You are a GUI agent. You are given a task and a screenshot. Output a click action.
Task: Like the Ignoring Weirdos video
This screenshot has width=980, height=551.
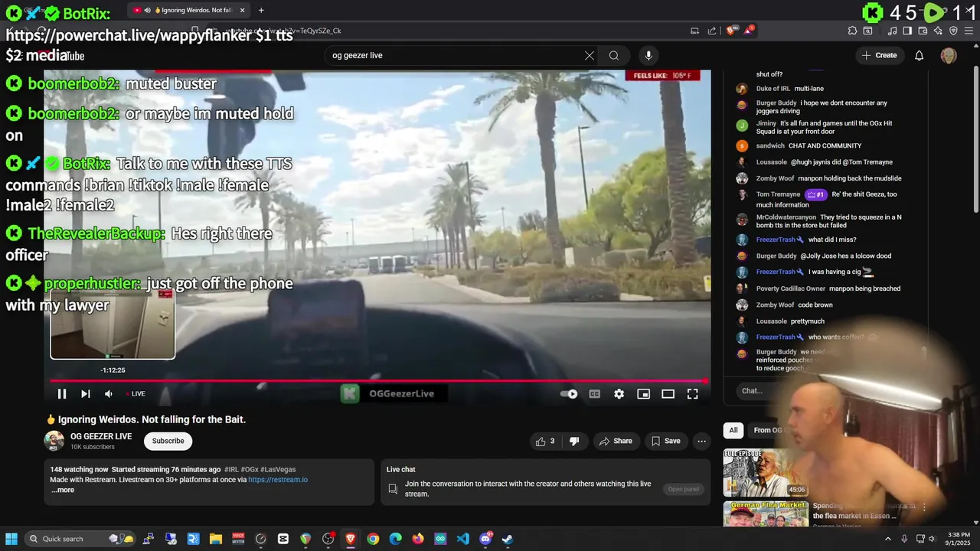click(x=545, y=441)
